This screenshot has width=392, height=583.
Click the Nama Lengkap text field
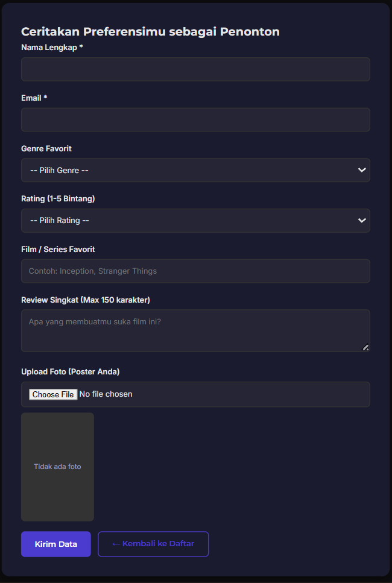195,69
